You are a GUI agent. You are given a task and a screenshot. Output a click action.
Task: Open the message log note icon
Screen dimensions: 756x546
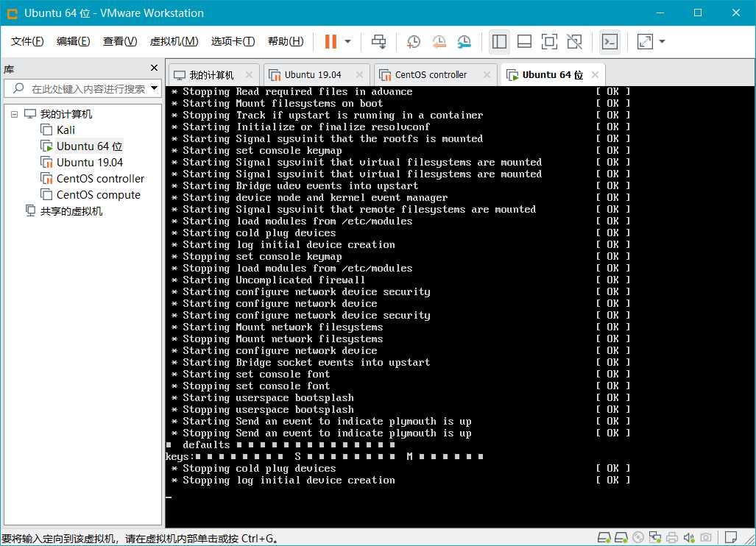[x=731, y=537]
